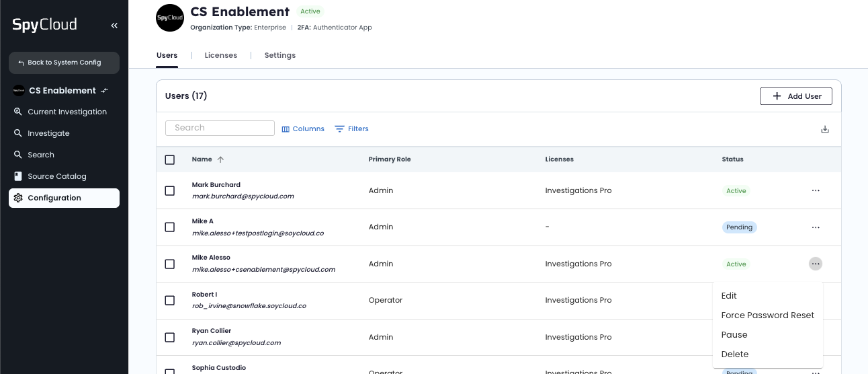Click the small SpyCloud logo next to CS Enablement

(19, 90)
